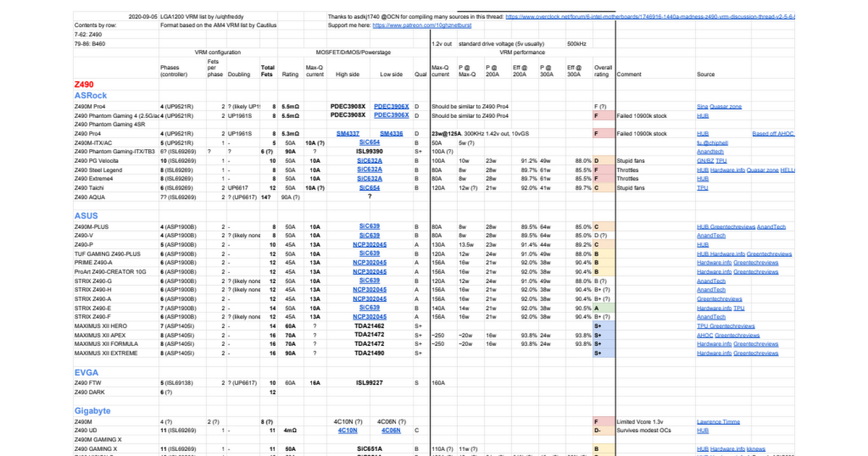Open SiC639 link in Z490M-PLUS row
The width and height of the screenshot is (868, 456).
pos(370,227)
